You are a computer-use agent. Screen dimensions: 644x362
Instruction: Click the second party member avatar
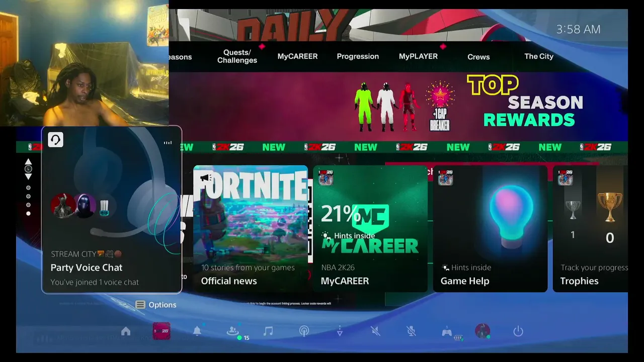(x=84, y=206)
